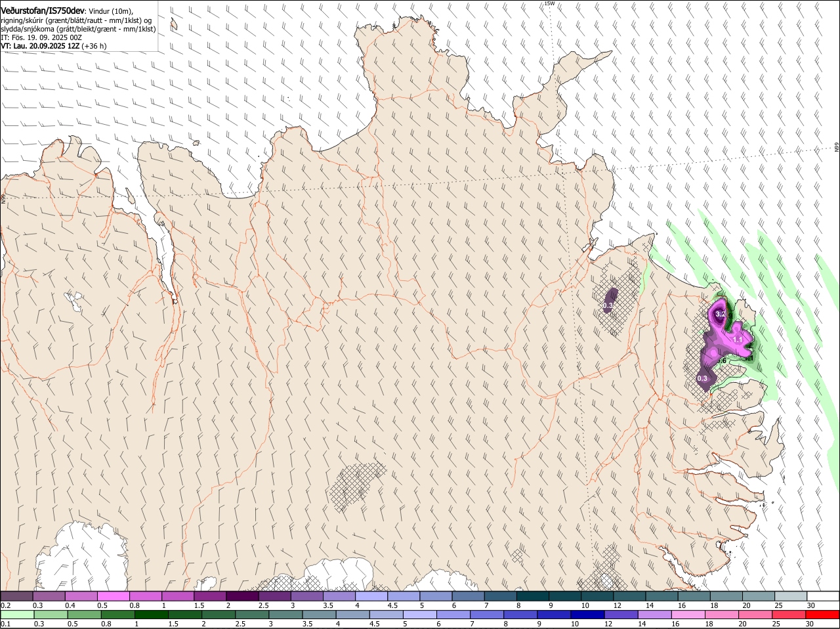Click the 1.1 precipitation value on the map
This screenshot has width=840, height=629.
[738, 339]
